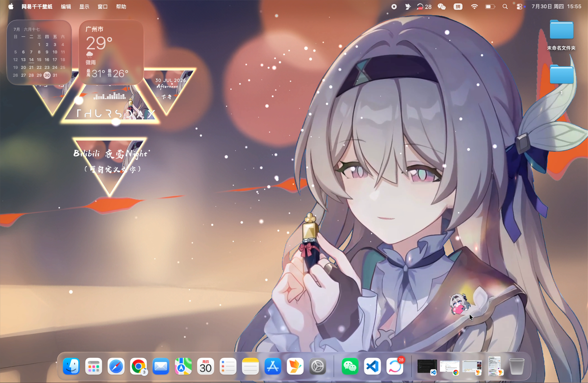
Task: Open Visual Studio Code from the Dock
Action: tap(373, 366)
